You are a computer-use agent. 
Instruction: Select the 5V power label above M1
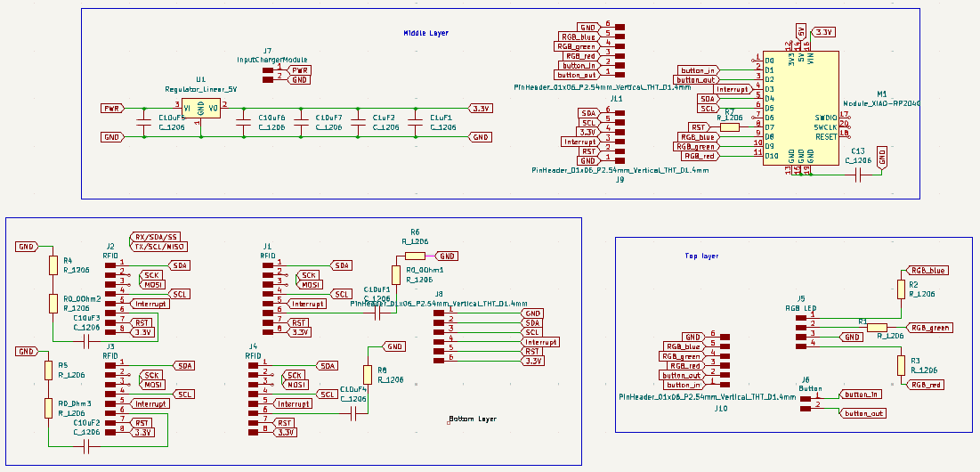point(800,31)
